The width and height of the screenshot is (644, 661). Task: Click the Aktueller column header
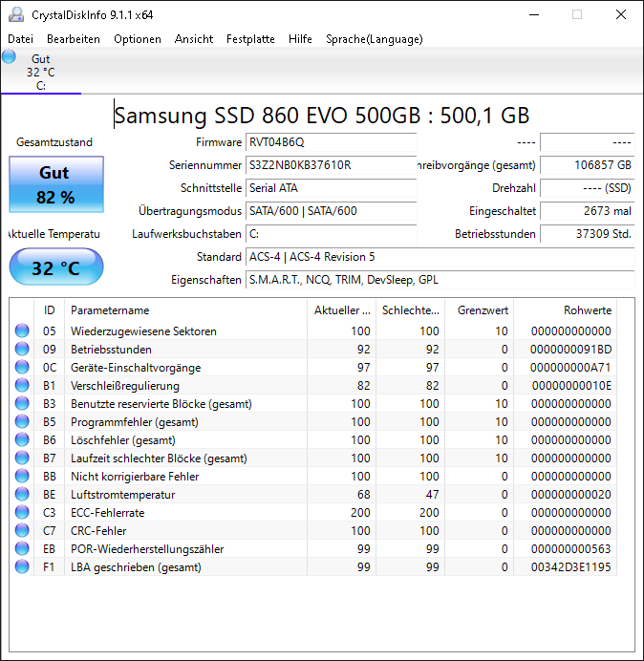click(x=342, y=310)
